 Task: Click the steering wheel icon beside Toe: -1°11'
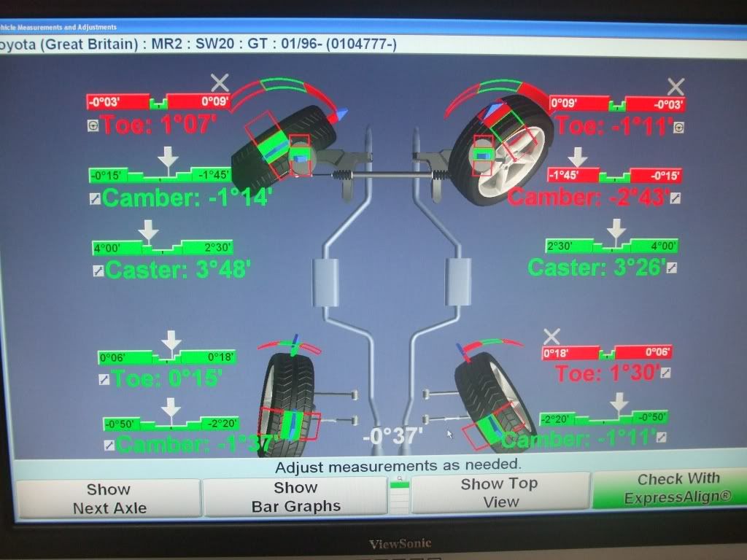(x=679, y=127)
